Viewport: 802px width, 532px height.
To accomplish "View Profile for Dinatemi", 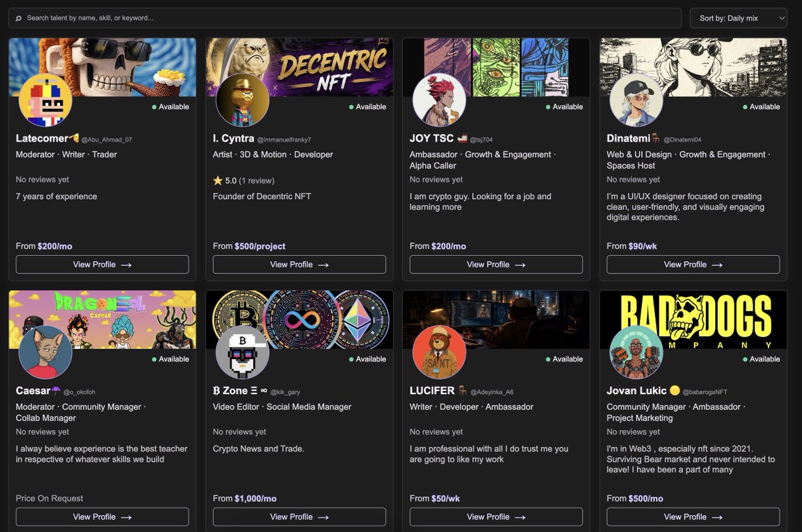I will point(693,265).
